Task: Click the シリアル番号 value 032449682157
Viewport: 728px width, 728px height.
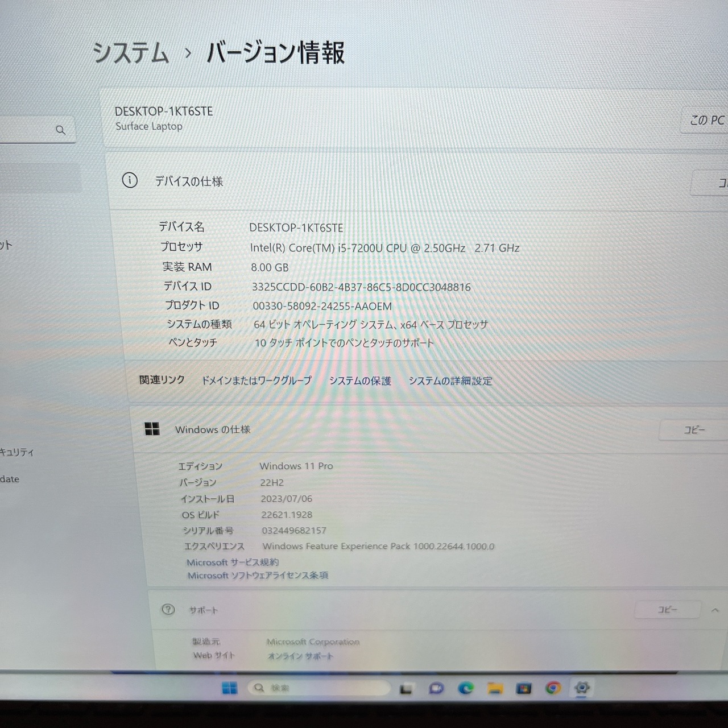Action: click(294, 531)
